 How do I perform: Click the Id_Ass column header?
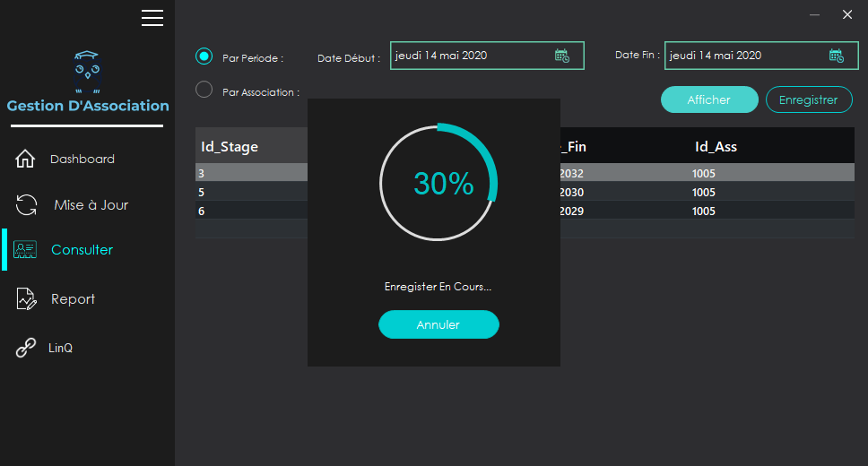(716, 147)
